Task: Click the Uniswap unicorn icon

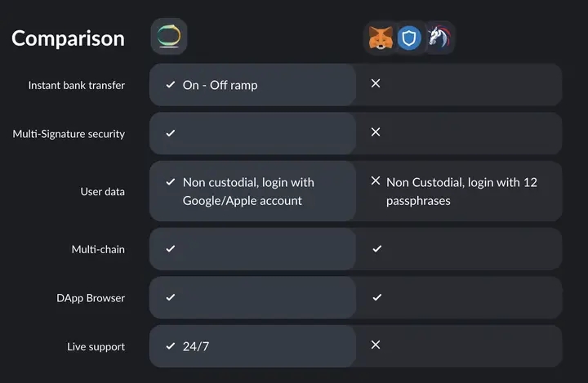Action: pyautogui.click(x=438, y=38)
